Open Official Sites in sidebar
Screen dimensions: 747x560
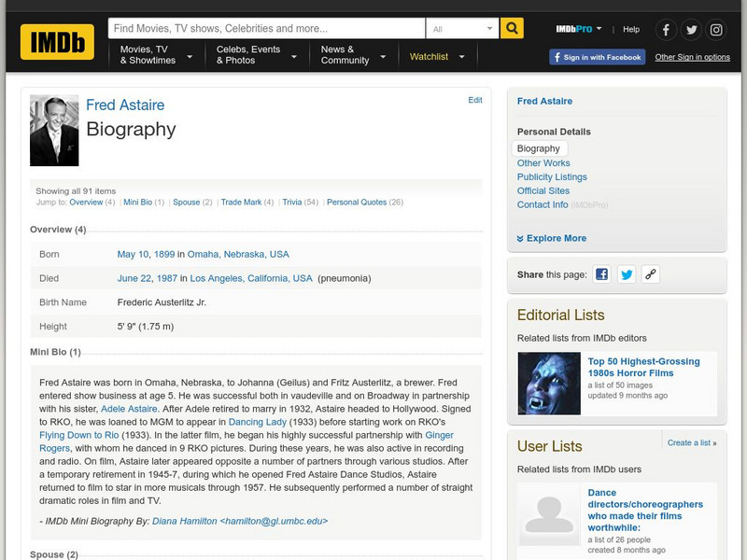[543, 191]
